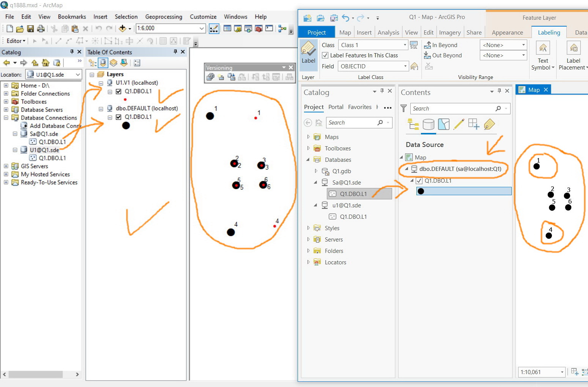This screenshot has width=588, height=387.
Task: Select List By Editing pencil in Pro Contents
Action: [x=459, y=124]
